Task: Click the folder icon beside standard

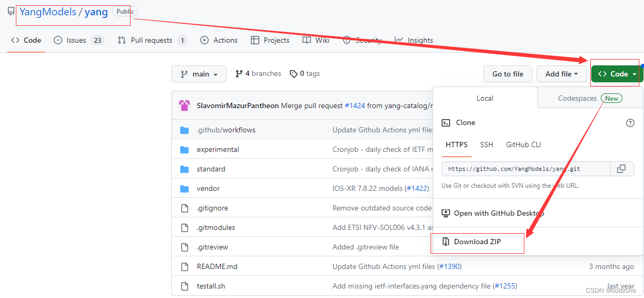Action: tap(184, 169)
